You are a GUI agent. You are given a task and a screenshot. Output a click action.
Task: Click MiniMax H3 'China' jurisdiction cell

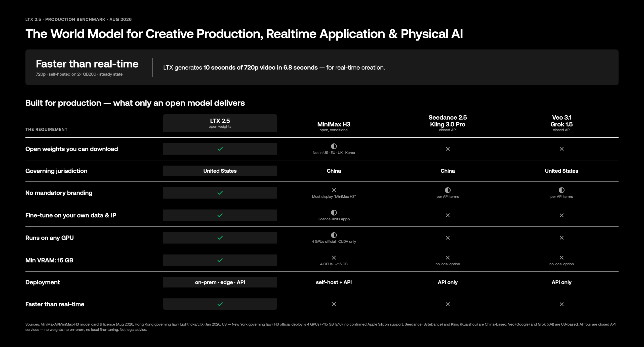pyautogui.click(x=334, y=171)
